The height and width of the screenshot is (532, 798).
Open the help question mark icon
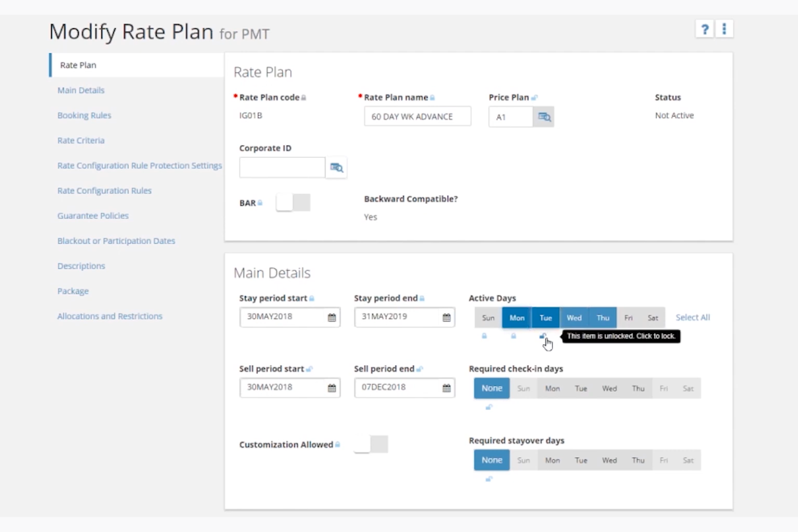704,29
